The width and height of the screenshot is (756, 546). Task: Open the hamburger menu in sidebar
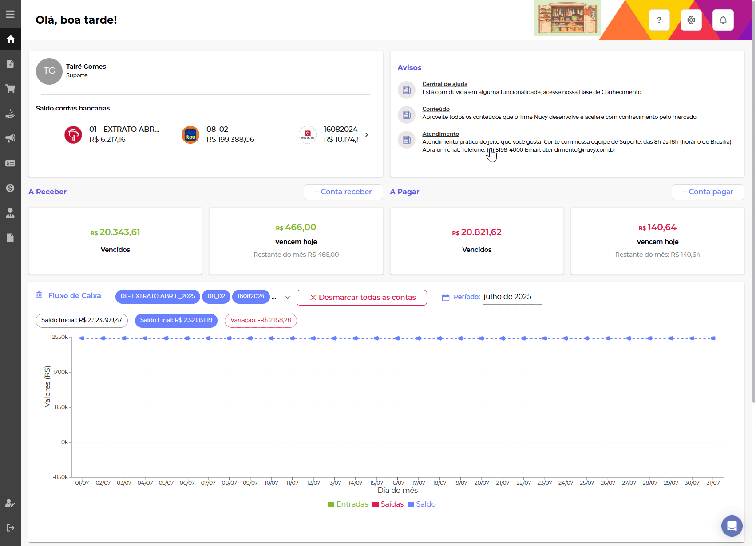[10, 14]
